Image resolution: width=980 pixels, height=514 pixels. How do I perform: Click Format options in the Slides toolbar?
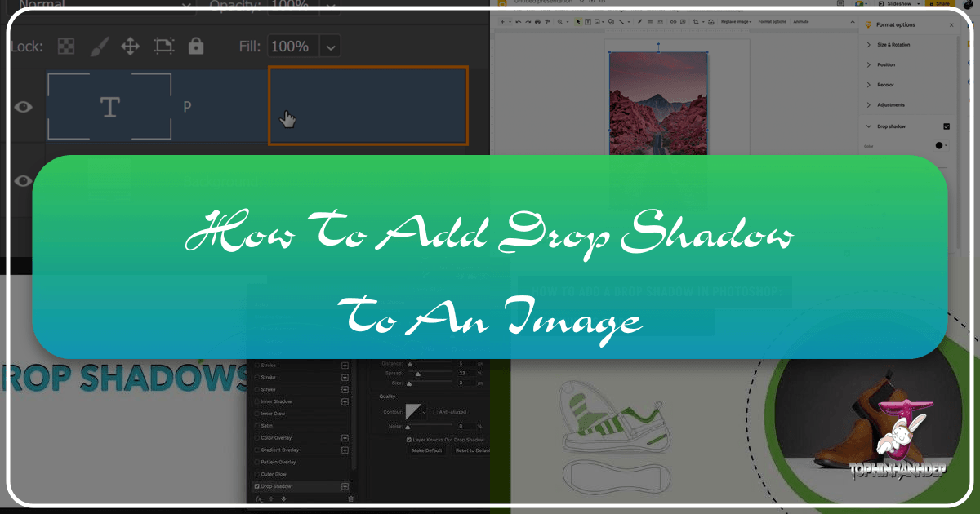772,22
